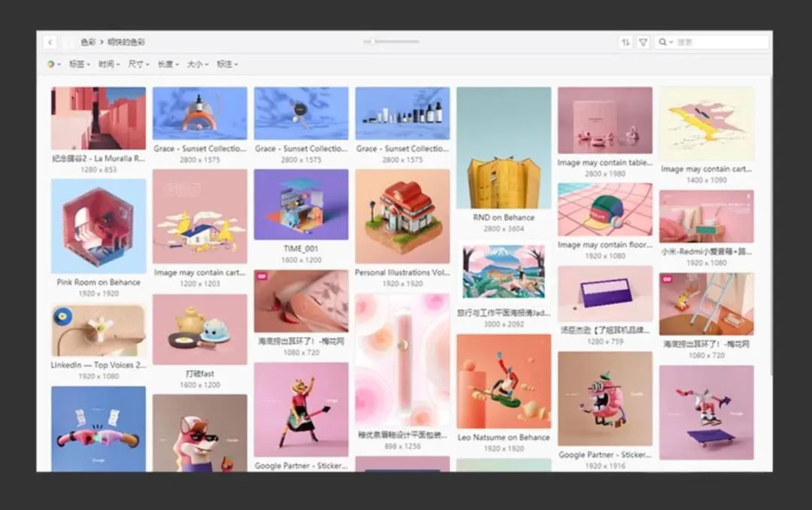Open the sort order icon

click(626, 42)
